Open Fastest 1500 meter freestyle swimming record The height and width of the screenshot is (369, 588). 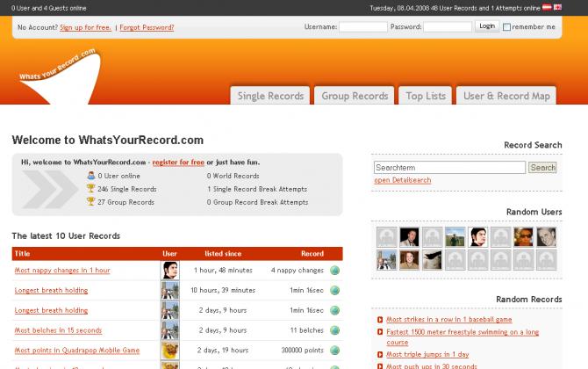pyautogui.click(x=463, y=337)
